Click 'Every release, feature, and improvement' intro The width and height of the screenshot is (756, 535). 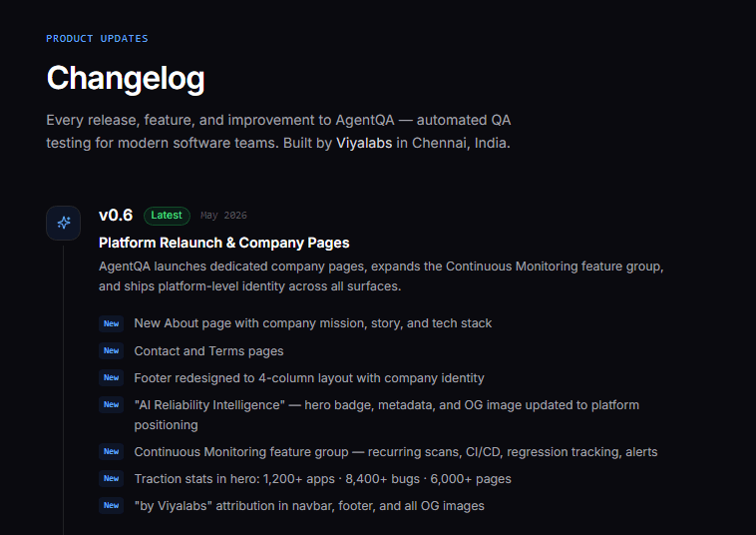278,132
